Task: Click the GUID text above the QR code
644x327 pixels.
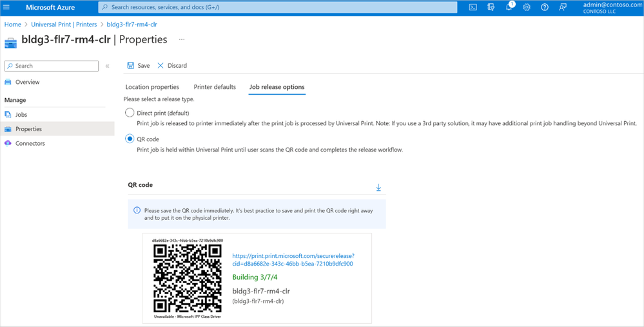Action: click(x=188, y=241)
